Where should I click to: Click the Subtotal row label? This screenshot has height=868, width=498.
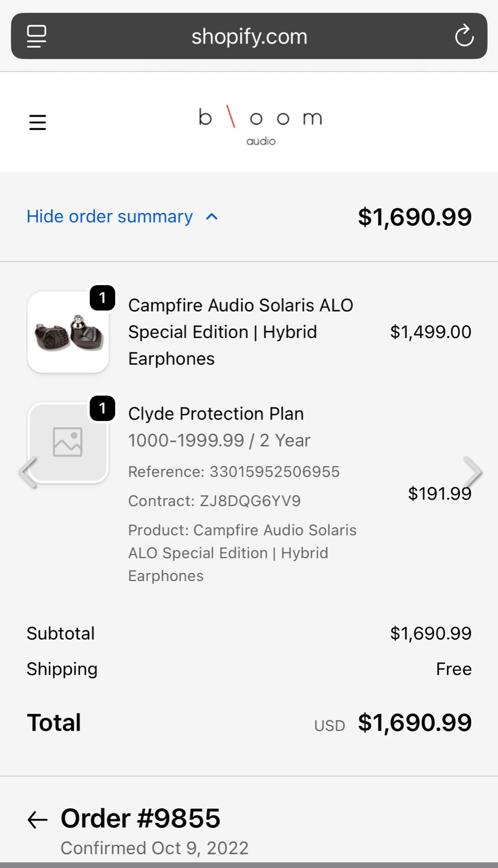[x=61, y=633]
